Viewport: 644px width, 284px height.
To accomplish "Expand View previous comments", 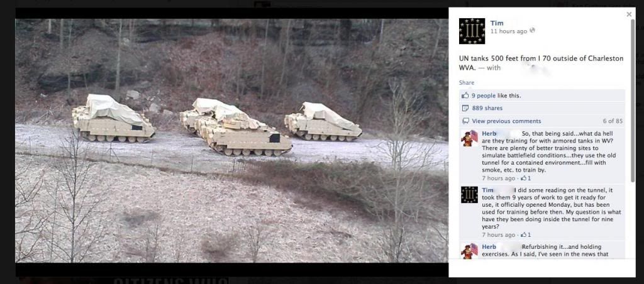I will pos(506,121).
